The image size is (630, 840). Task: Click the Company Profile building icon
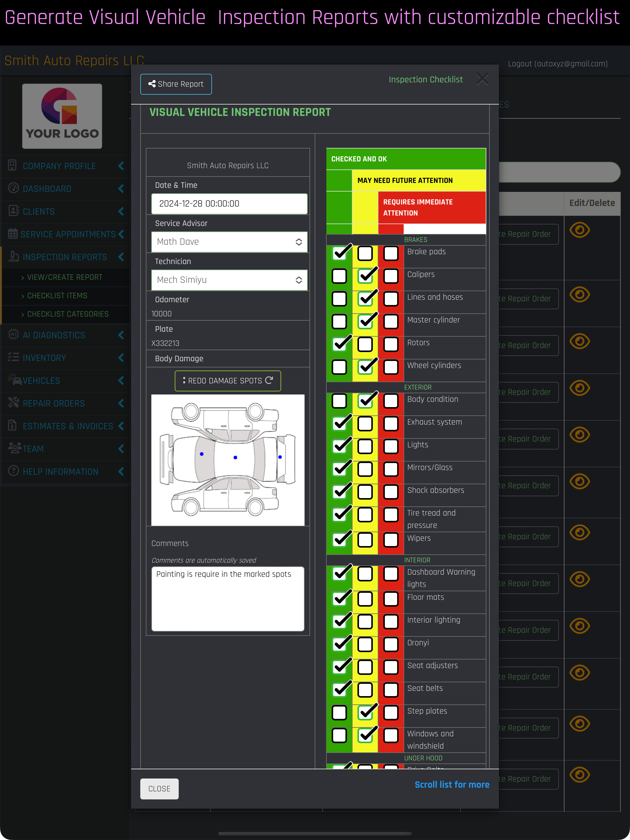[13, 165]
